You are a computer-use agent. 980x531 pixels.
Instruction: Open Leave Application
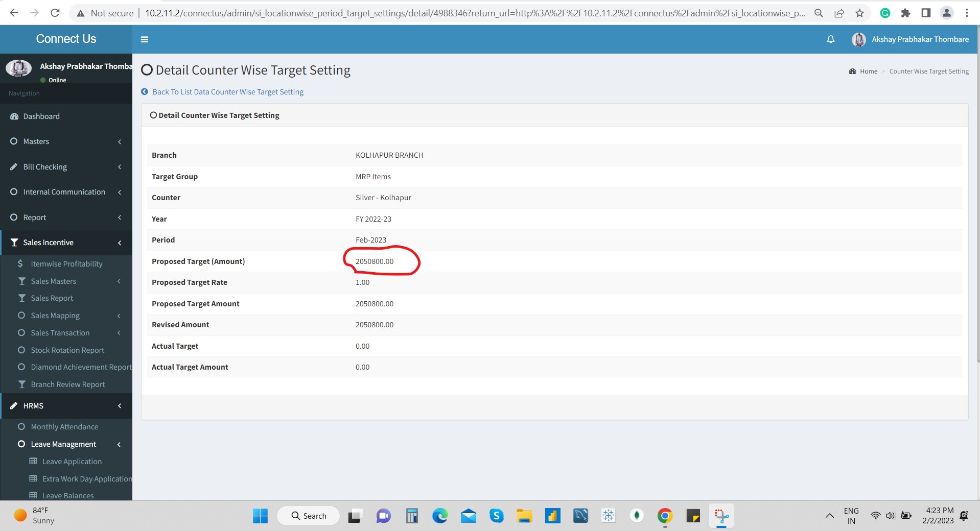(x=72, y=462)
